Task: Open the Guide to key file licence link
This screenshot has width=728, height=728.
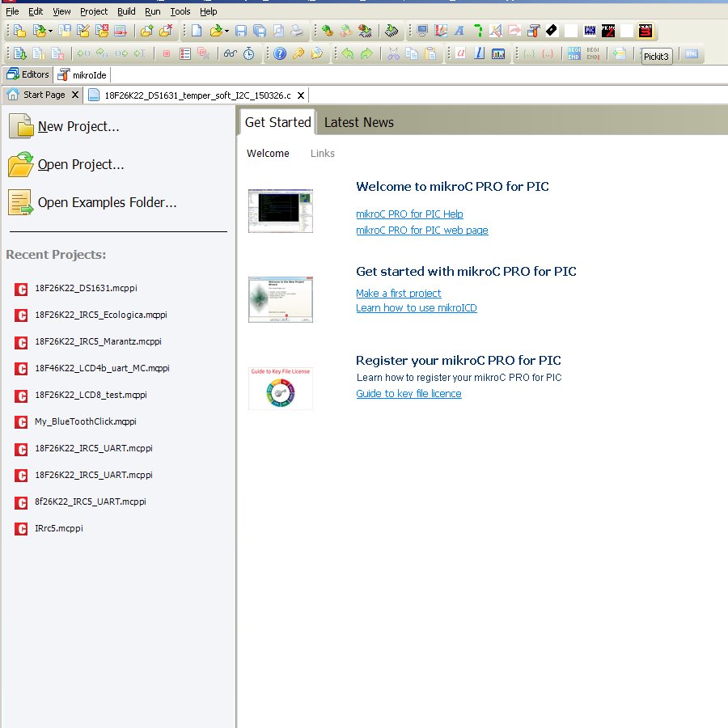Action: pyautogui.click(x=408, y=394)
